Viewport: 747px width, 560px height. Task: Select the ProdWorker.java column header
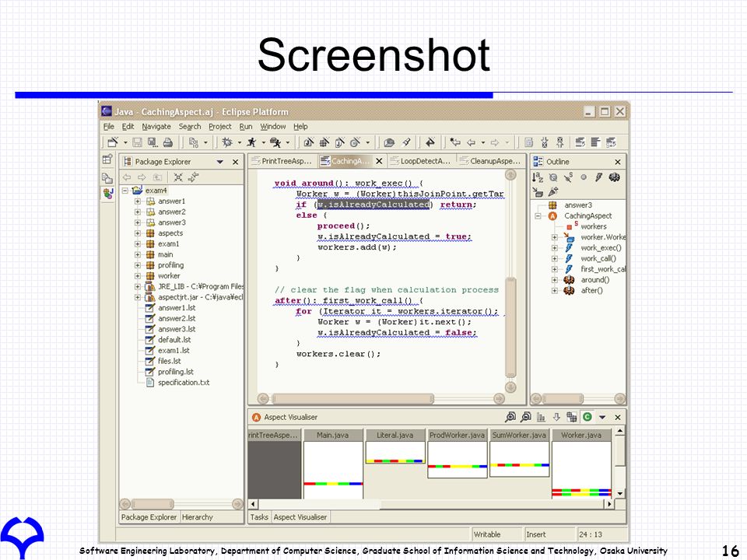point(457,436)
